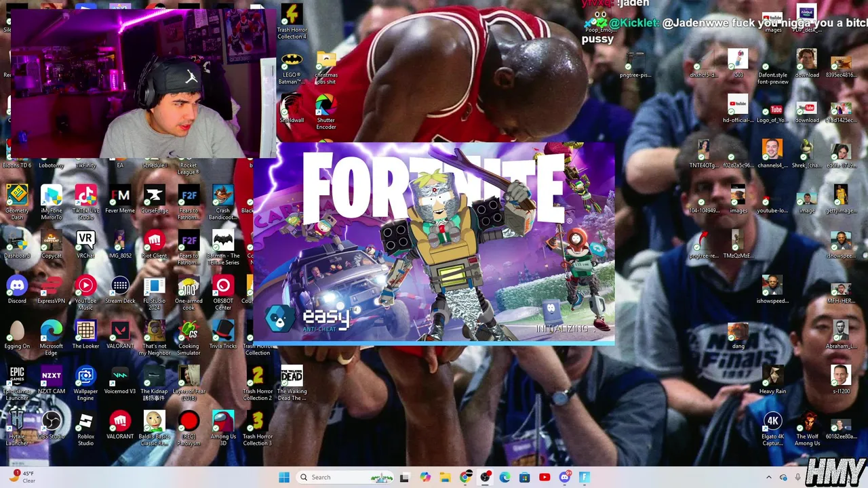This screenshot has height=488, width=868.
Task: Select The Wolf Among Us icon
Action: point(807,428)
